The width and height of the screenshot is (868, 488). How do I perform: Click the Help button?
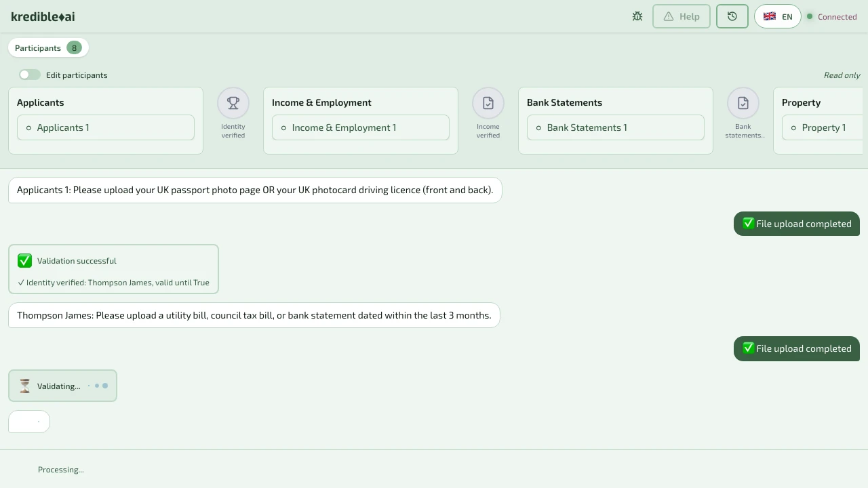tap(682, 16)
